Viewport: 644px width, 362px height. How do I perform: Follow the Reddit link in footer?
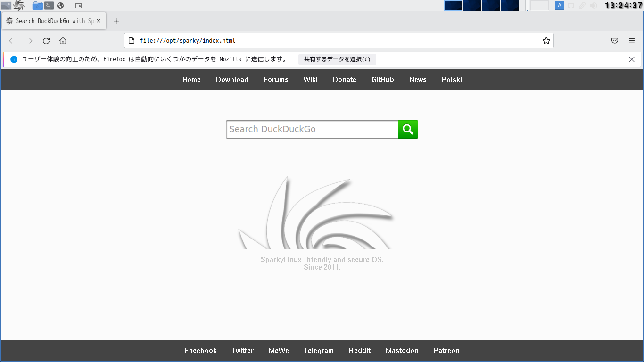[x=360, y=351]
